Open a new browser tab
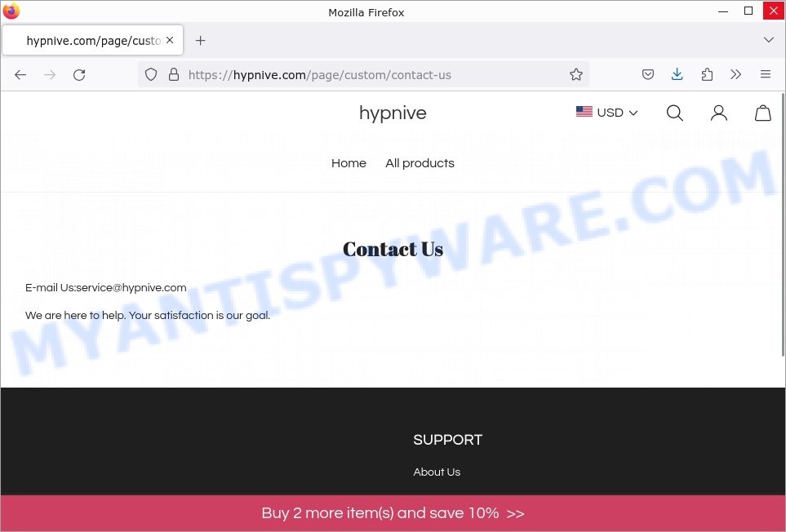 coord(200,41)
